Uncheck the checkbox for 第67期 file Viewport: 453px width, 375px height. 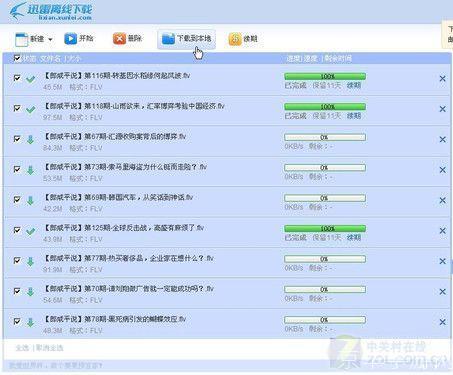(17, 139)
